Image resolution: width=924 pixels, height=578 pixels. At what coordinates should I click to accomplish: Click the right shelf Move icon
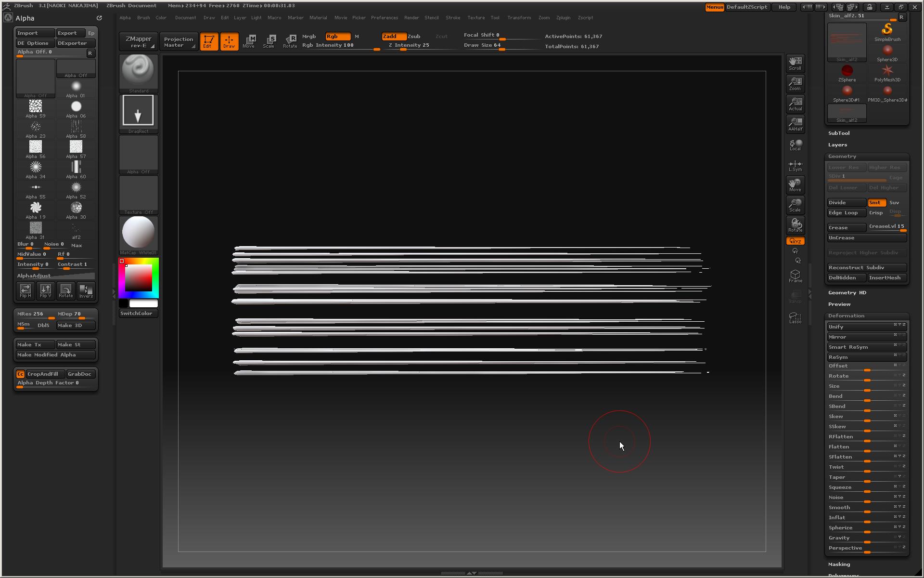click(x=795, y=184)
